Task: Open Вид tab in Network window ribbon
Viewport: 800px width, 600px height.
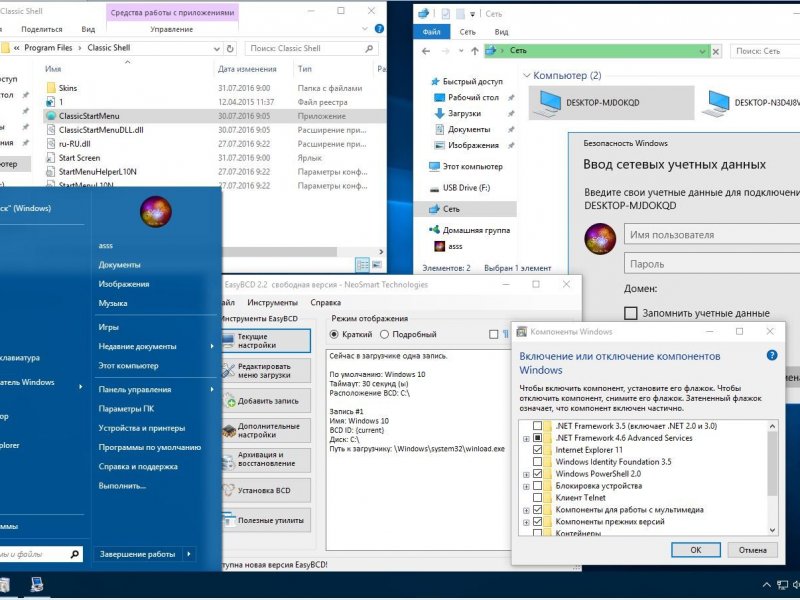Action: click(x=502, y=32)
